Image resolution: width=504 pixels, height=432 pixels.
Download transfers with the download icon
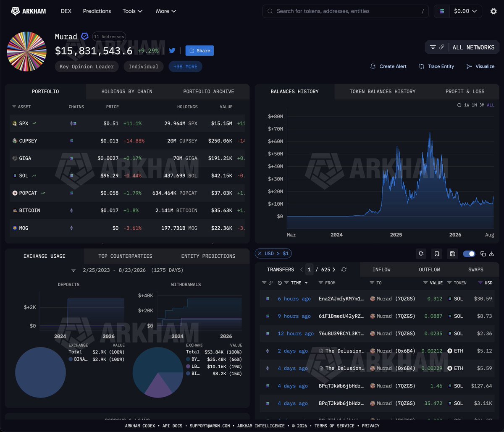(x=491, y=254)
